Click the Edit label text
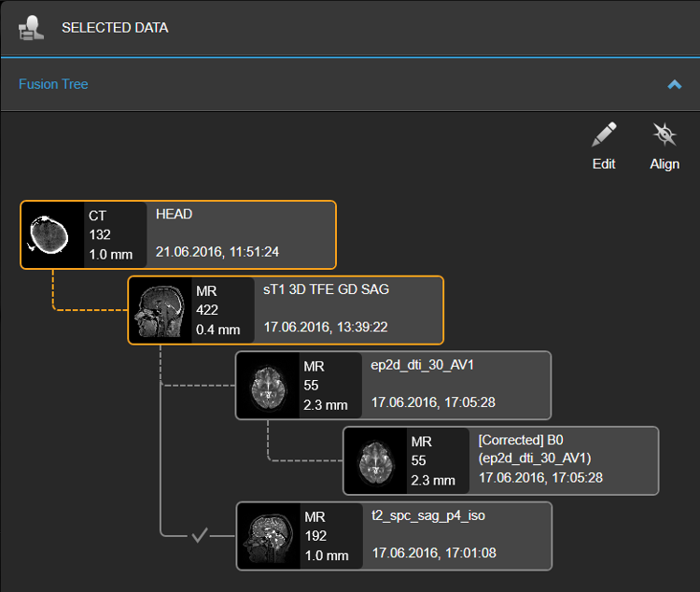700x592 pixels. pyautogui.click(x=604, y=164)
